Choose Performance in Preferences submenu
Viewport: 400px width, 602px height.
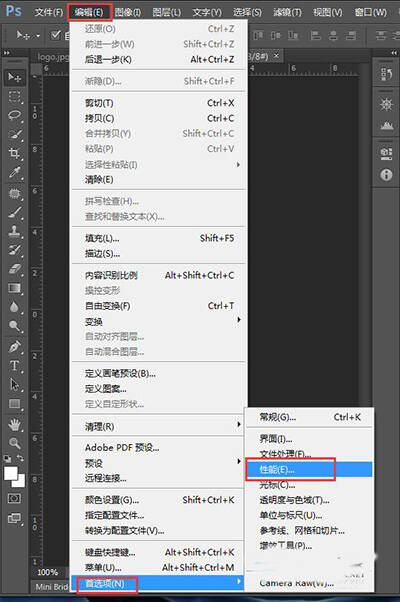[309, 469]
